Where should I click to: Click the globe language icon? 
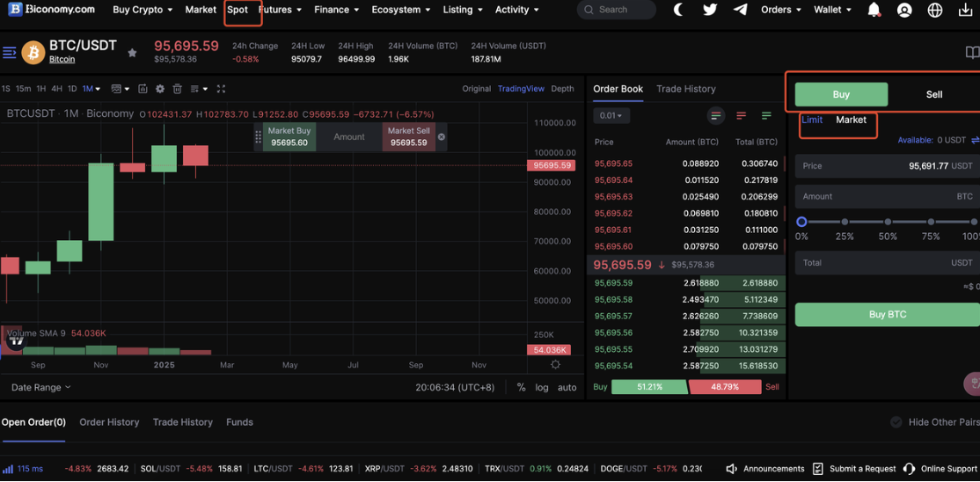click(935, 10)
